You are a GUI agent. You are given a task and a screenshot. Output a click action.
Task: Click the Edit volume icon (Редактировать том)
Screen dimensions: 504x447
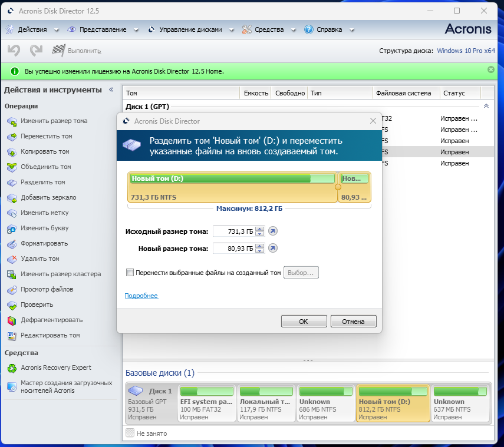(12, 336)
